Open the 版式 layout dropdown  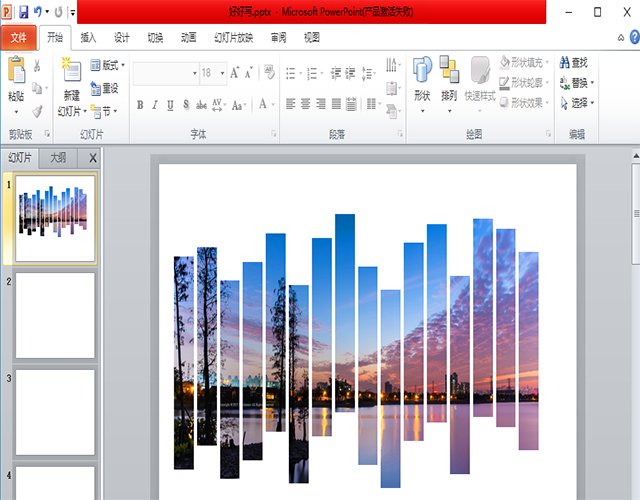(107, 65)
